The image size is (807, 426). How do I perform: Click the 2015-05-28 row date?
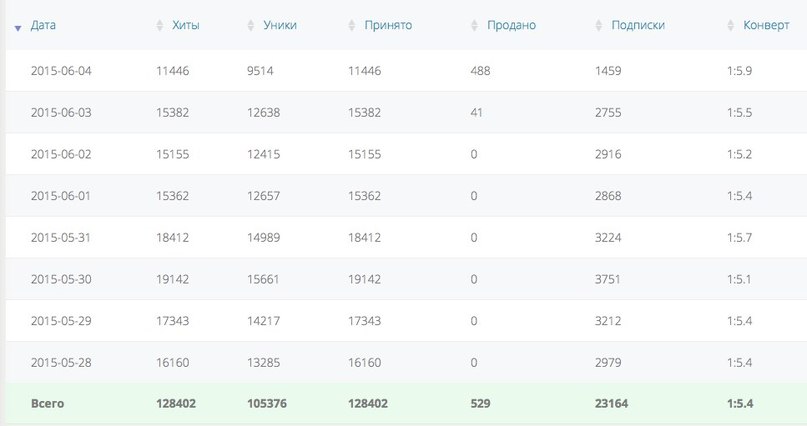tap(61, 363)
